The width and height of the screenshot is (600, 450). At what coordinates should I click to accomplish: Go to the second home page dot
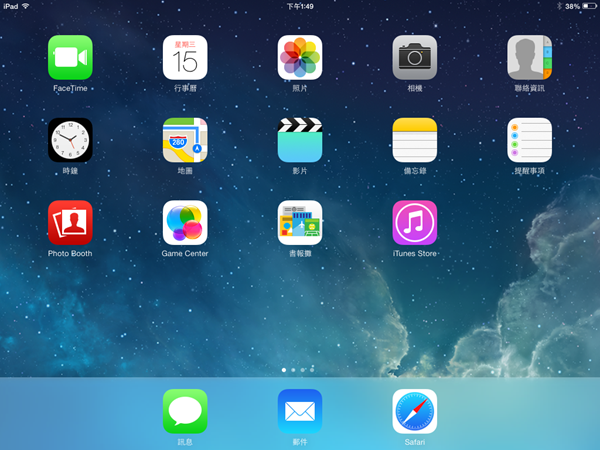293,370
